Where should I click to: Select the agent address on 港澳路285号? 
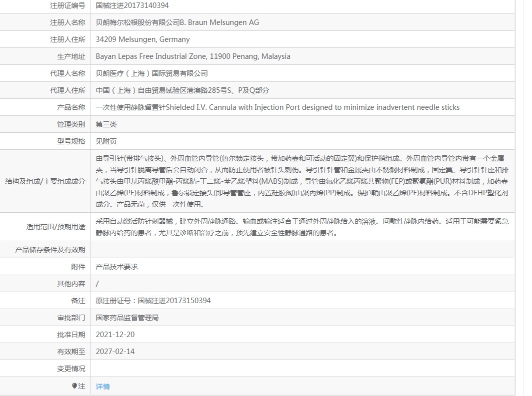[x=182, y=90]
